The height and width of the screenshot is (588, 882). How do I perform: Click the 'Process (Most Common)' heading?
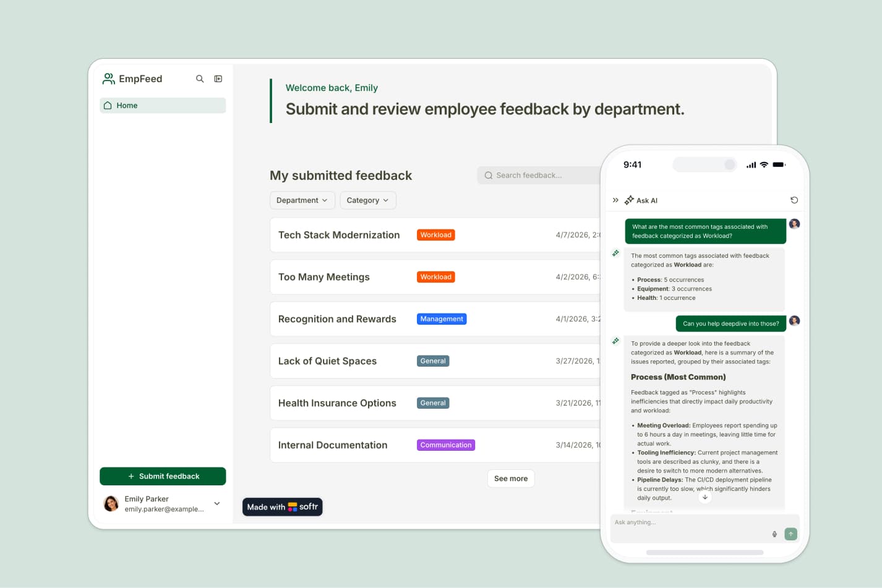coord(679,377)
